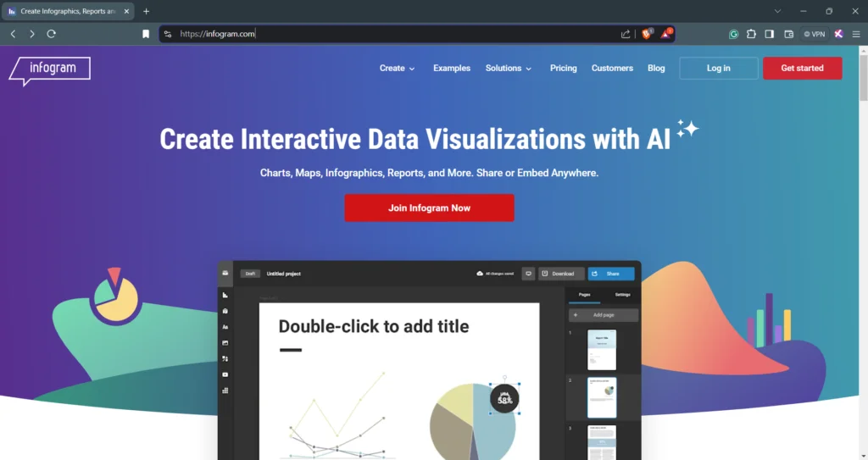Go back to the previous page
Viewport: 868px width, 460px height.
point(14,34)
